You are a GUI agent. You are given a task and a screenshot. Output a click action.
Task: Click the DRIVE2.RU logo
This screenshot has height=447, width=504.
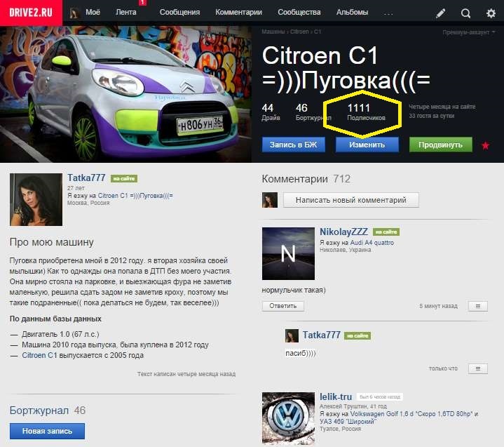31,13
